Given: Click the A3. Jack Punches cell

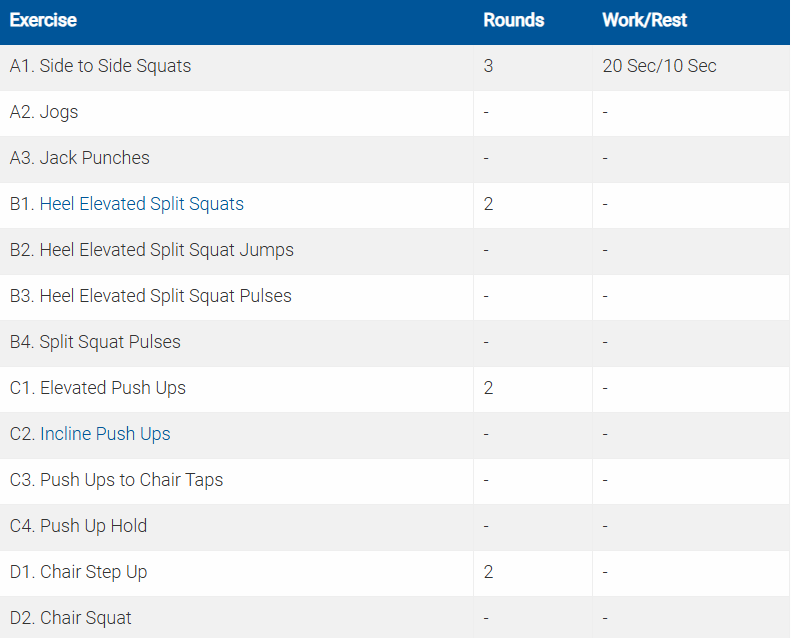Looking at the screenshot, I should (x=80, y=158).
